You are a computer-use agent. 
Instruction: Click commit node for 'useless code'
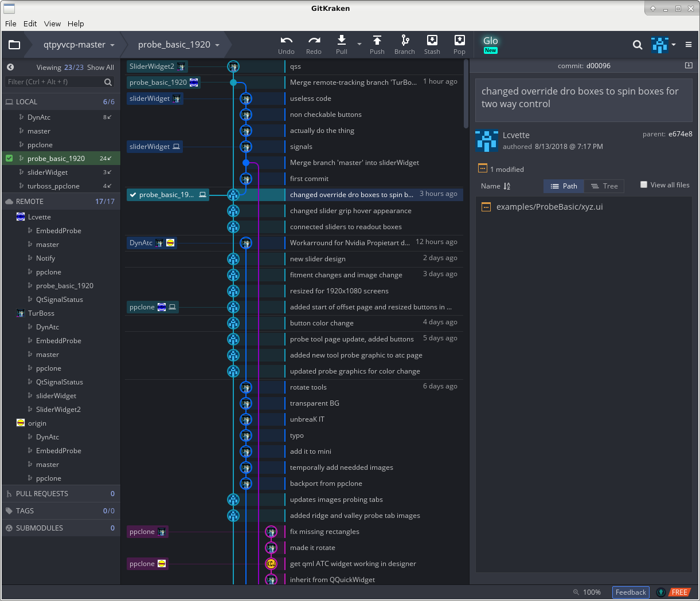pos(246,99)
